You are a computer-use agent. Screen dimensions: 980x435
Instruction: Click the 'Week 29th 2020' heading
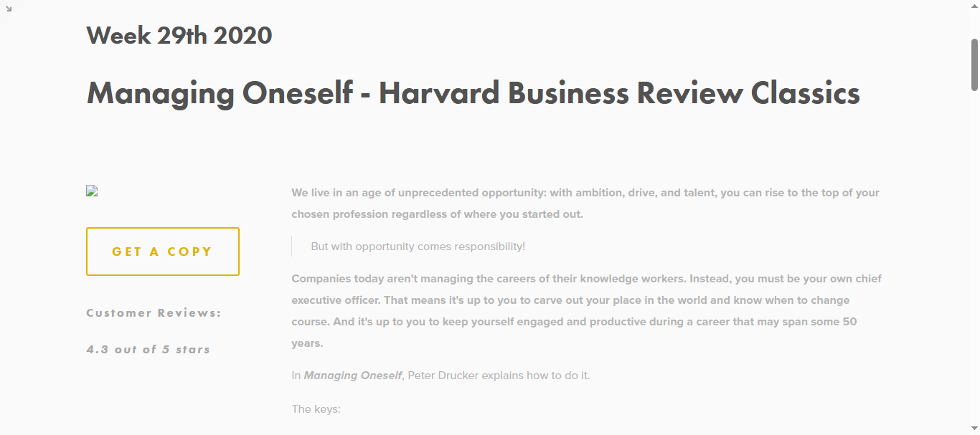[179, 35]
